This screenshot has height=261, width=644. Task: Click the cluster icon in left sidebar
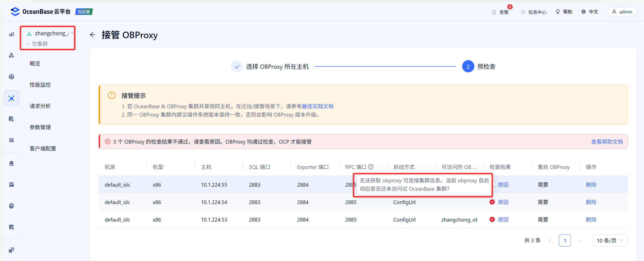click(x=11, y=55)
